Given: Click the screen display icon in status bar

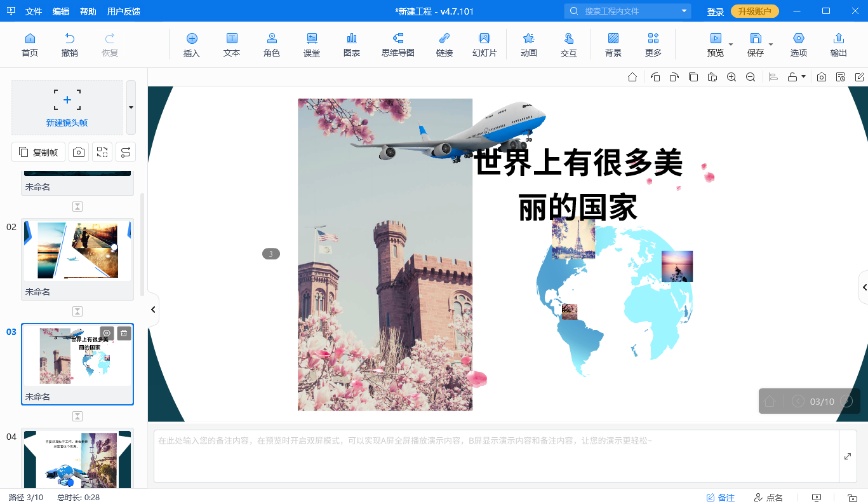Looking at the screenshot, I should [817, 498].
